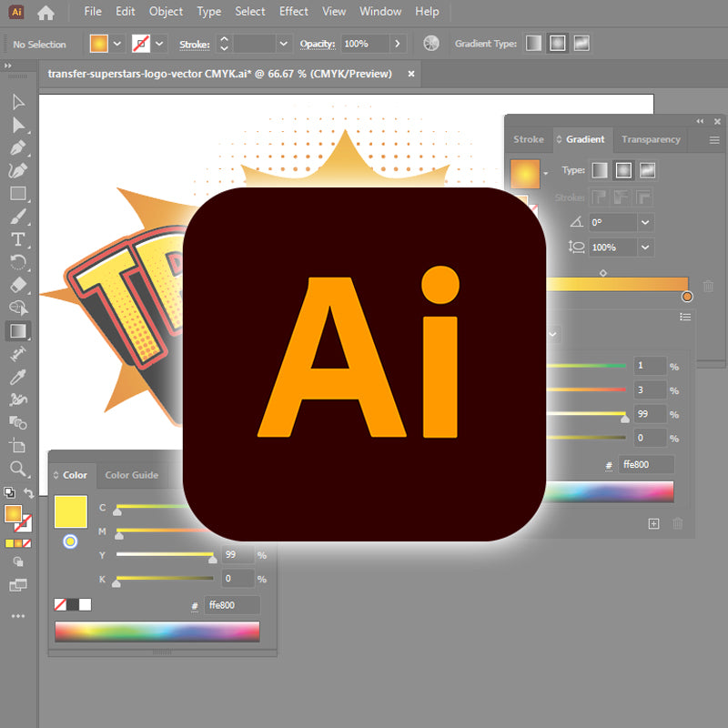Click the Y slider in Color panel
The width and height of the screenshot is (728, 728).
[x=165, y=554]
